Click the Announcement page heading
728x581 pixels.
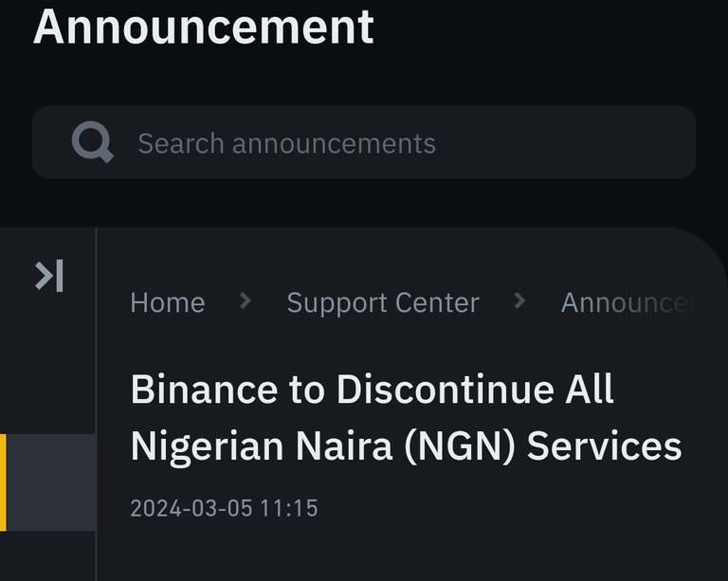204,27
